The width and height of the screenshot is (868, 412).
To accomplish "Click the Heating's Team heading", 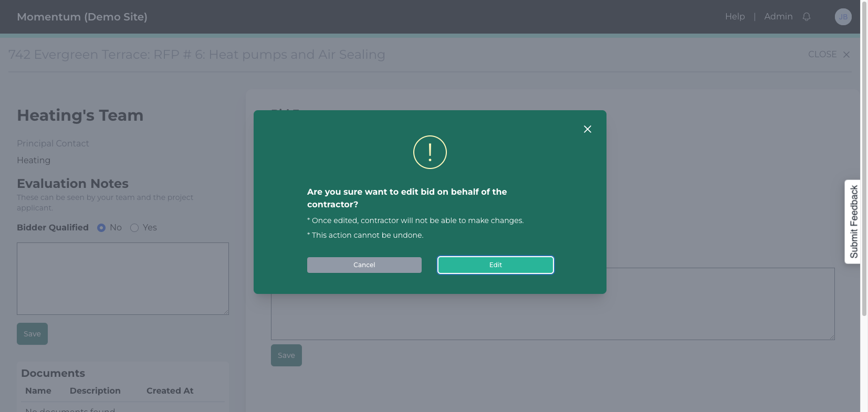I will pyautogui.click(x=80, y=115).
